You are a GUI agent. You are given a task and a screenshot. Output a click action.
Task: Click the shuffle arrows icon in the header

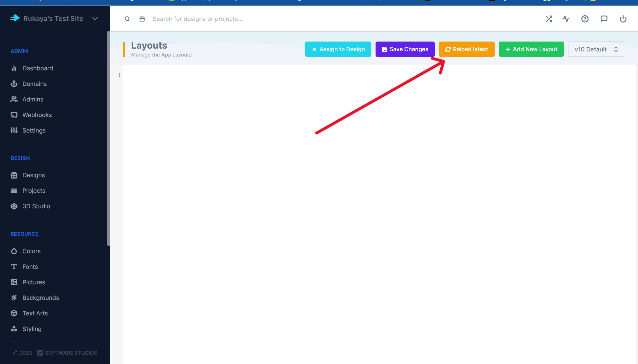(549, 19)
